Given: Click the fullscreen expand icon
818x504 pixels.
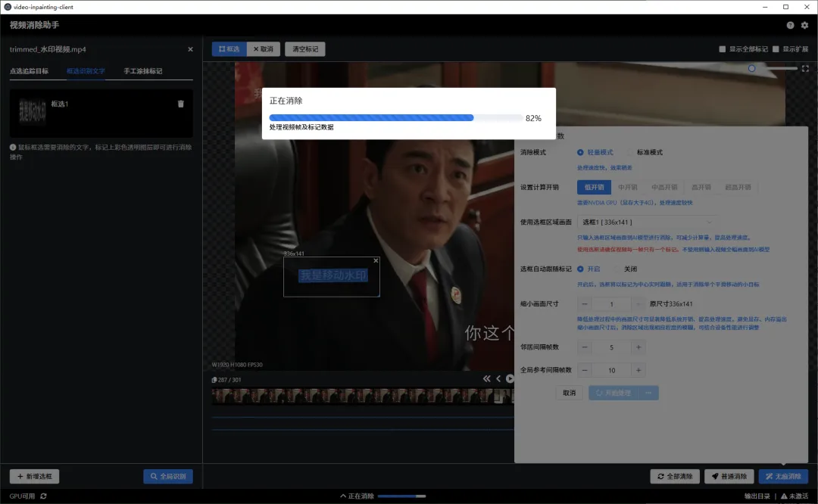Looking at the screenshot, I should (805, 68).
